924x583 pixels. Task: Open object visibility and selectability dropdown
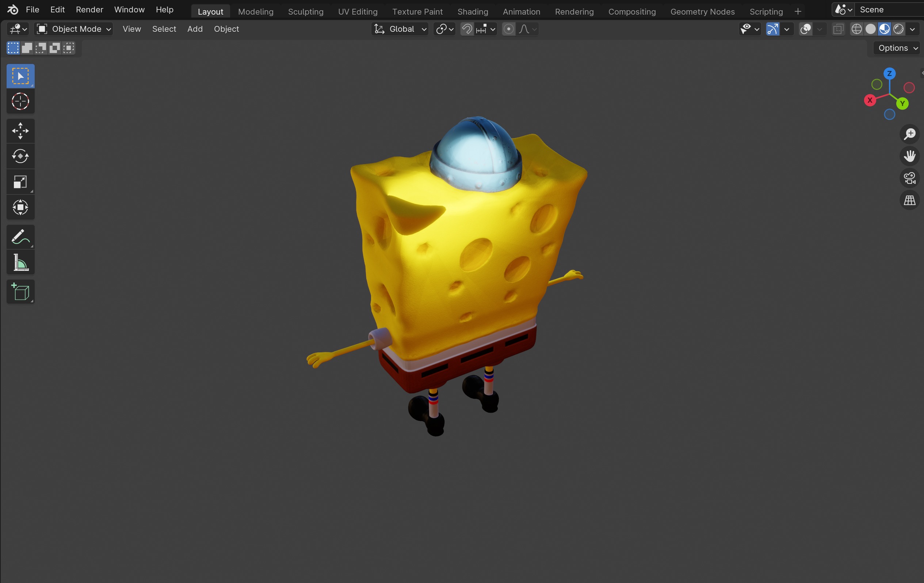750,29
